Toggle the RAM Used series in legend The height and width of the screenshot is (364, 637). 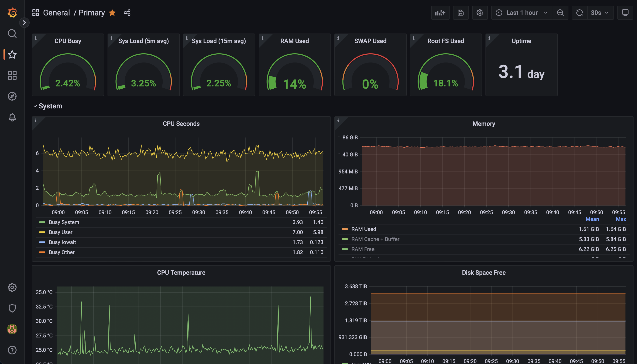(x=364, y=229)
